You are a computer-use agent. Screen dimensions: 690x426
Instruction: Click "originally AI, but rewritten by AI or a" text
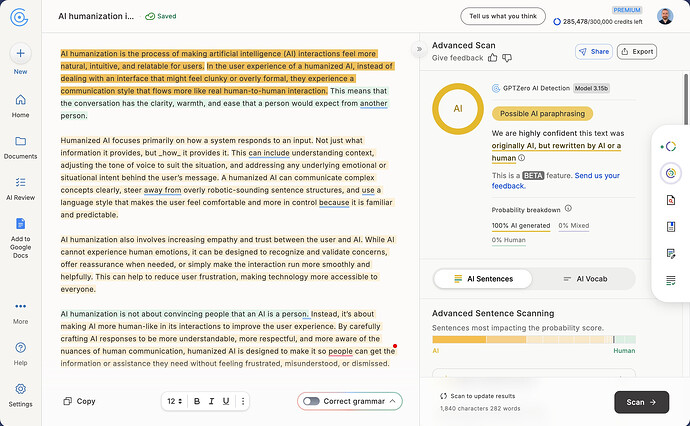pyautogui.click(x=556, y=146)
